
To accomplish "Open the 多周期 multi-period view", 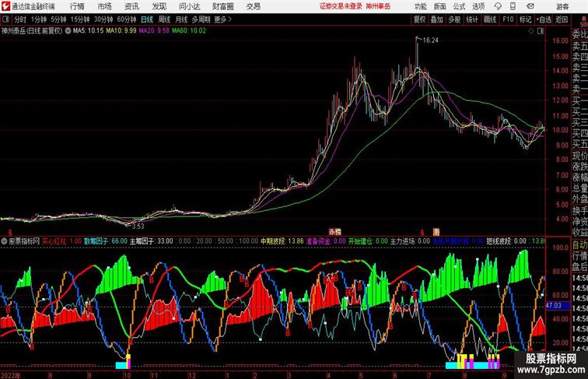I will 201,19.
